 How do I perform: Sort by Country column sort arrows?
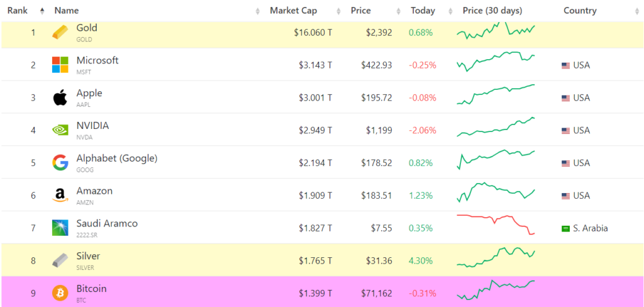click(x=637, y=11)
